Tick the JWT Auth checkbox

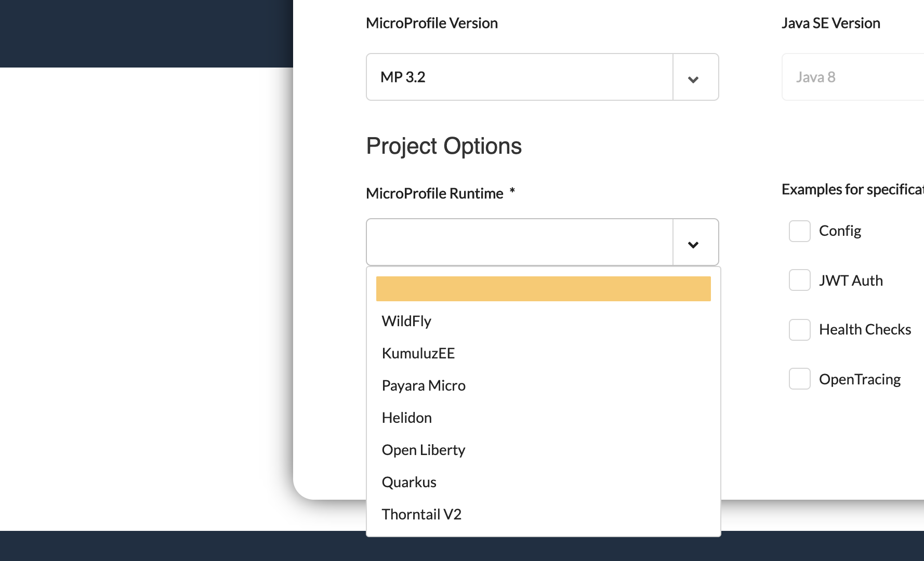(800, 280)
